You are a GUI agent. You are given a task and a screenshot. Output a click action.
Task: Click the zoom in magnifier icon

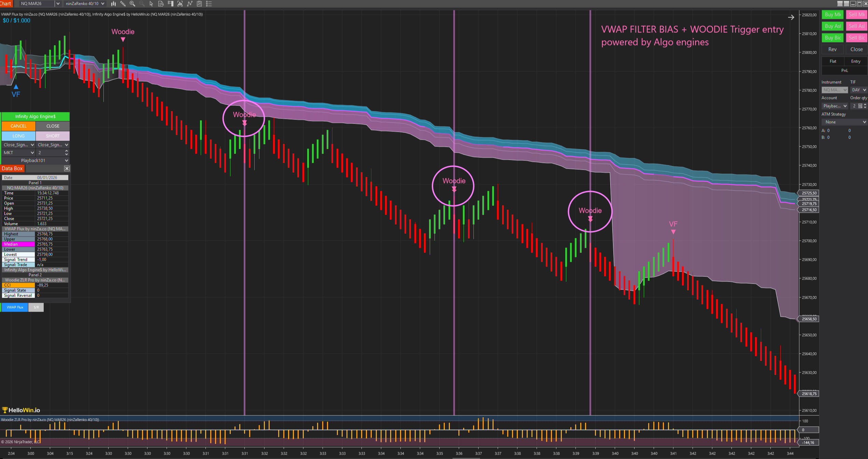click(132, 4)
